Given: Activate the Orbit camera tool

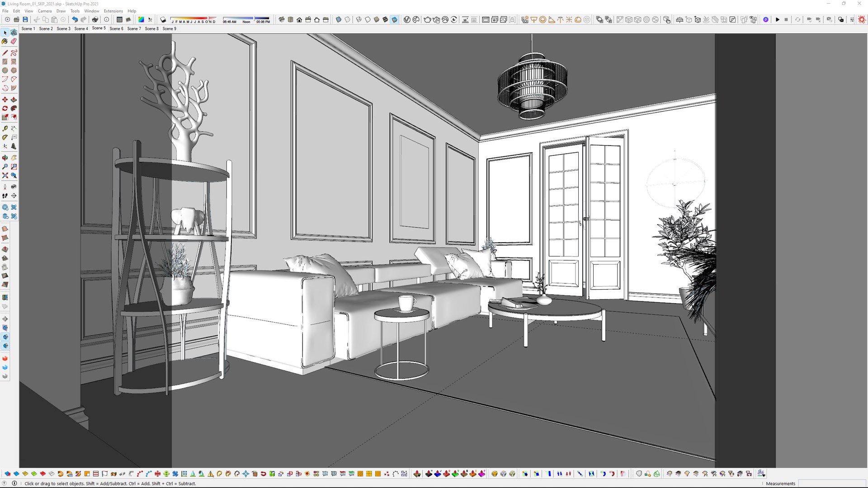Looking at the screenshot, I should [x=5, y=158].
